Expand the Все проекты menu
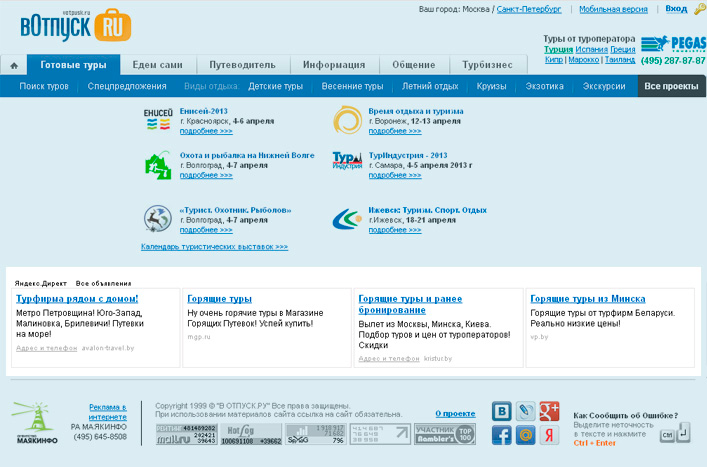Viewport: 707px width, 467px height. point(671,86)
